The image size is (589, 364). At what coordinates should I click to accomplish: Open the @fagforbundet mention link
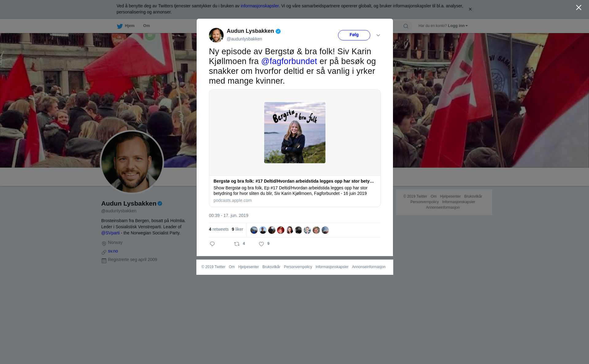[x=289, y=61]
